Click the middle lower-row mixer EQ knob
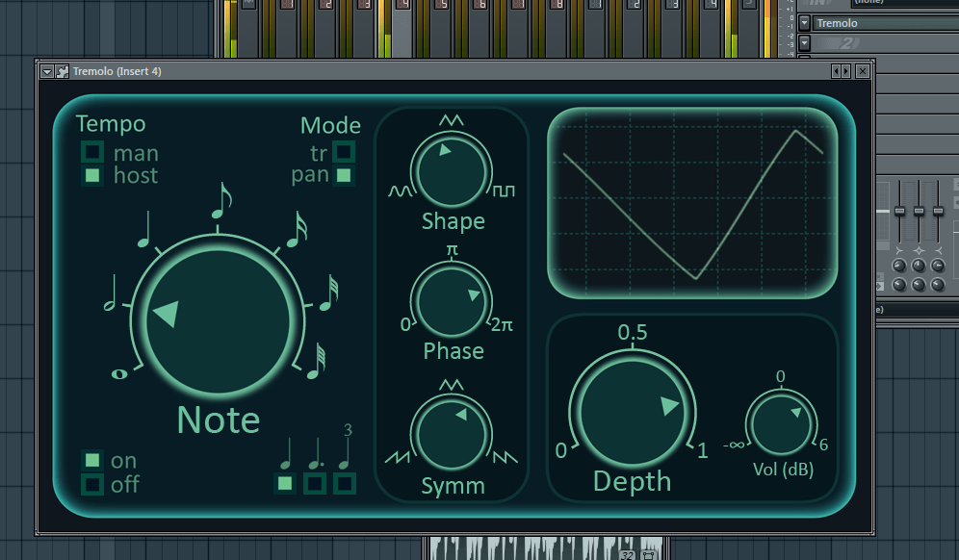959x560 pixels. pyautogui.click(x=919, y=285)
